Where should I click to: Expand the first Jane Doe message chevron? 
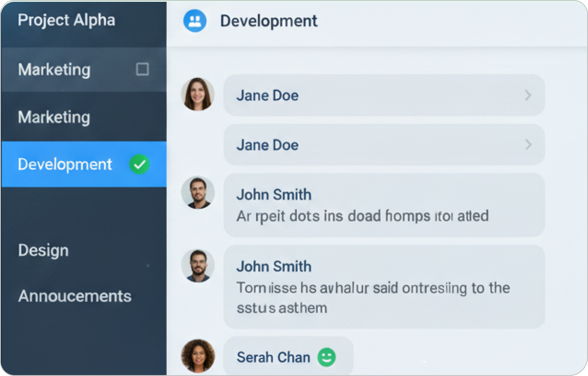click(x=528, y=96)
